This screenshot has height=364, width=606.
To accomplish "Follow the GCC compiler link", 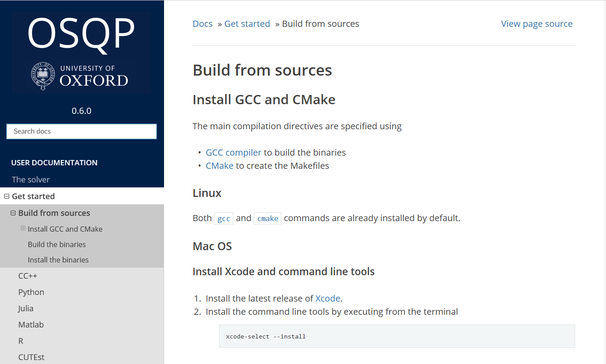I will (x=234, y=153).
